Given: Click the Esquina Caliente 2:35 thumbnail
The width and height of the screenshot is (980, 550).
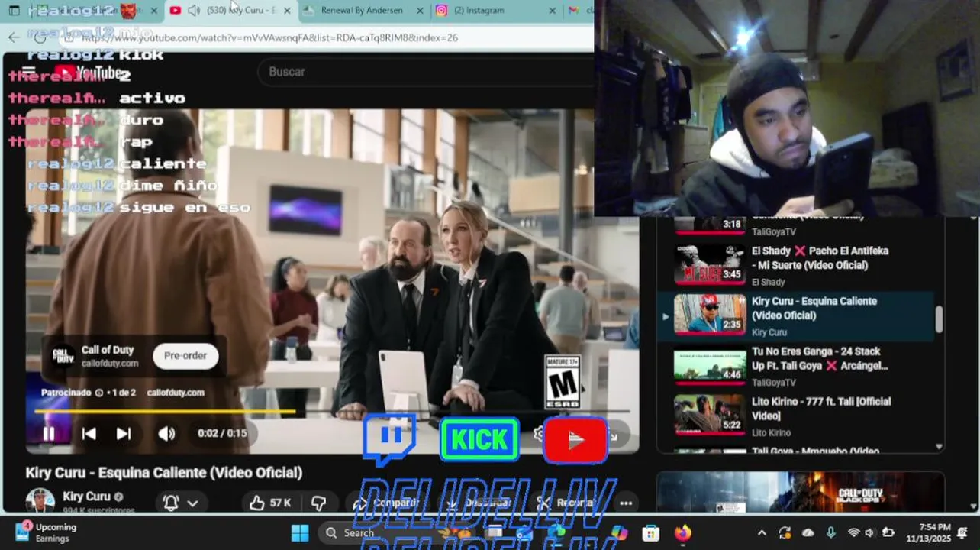Looking at the screenshot, I should click(x=710, y=314).
